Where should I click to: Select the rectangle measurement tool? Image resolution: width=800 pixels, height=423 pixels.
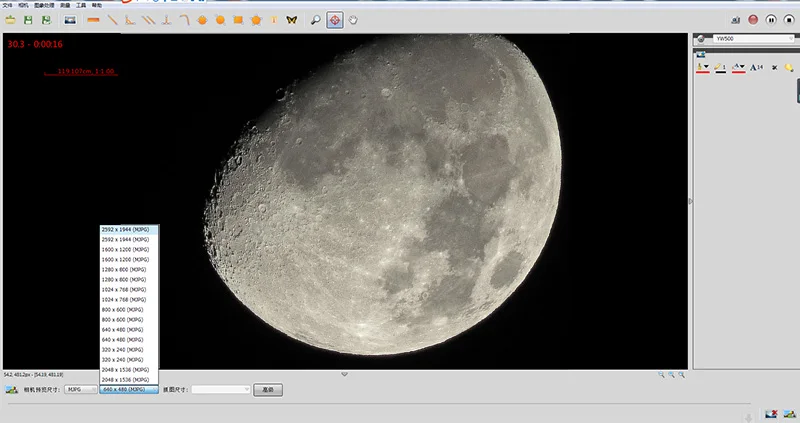238,19
